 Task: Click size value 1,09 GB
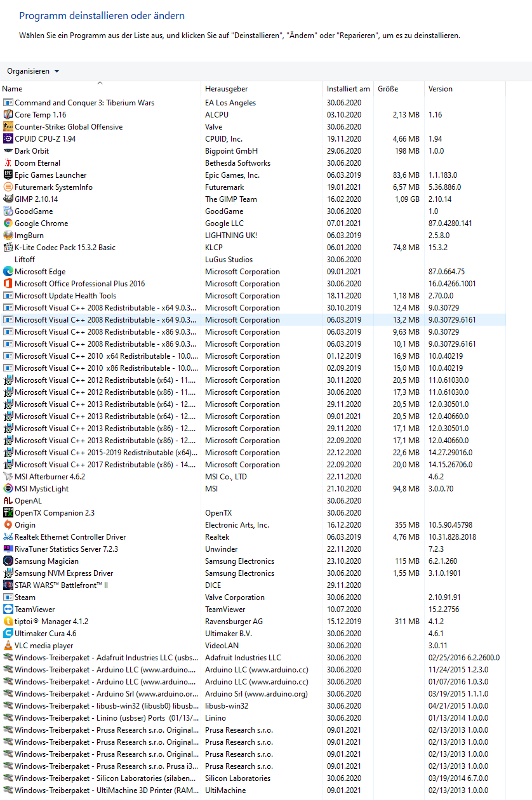407,199
